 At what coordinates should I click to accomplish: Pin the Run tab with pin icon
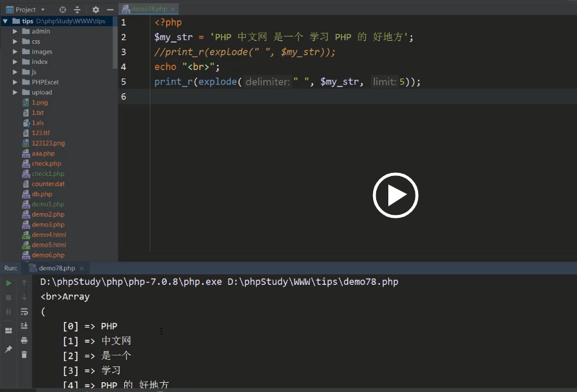point(9,349)
